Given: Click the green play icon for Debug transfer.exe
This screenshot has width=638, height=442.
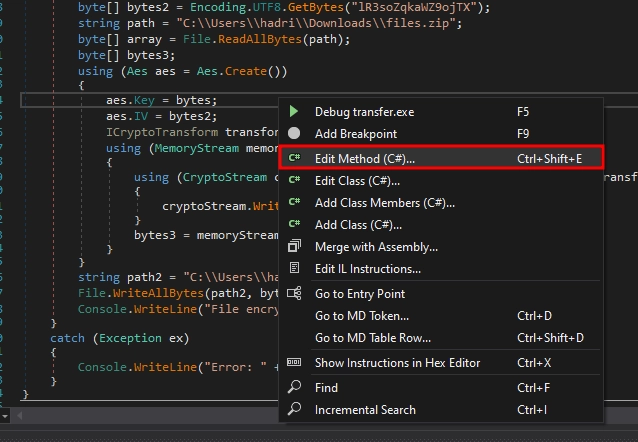Looking at the screenshot, I should tap(294, 112).
